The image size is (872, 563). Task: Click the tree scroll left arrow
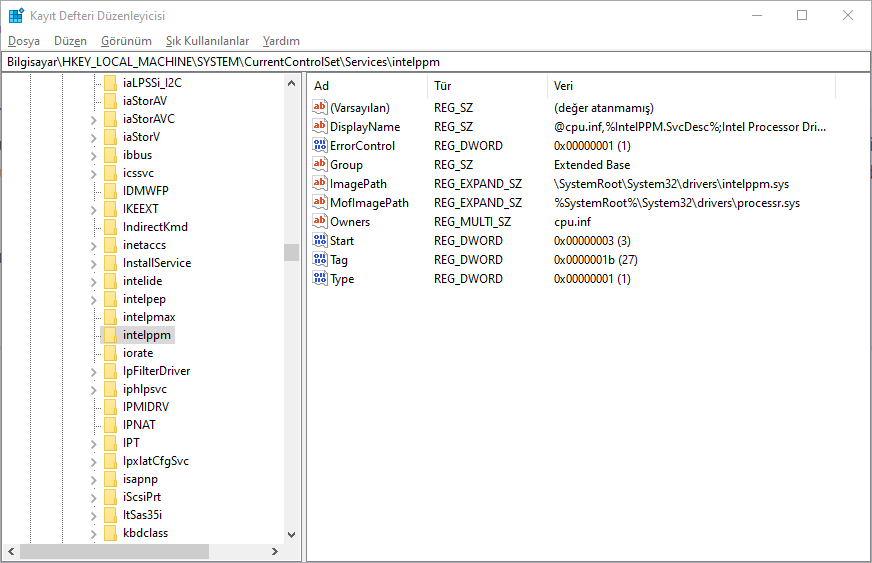(11, 551)
